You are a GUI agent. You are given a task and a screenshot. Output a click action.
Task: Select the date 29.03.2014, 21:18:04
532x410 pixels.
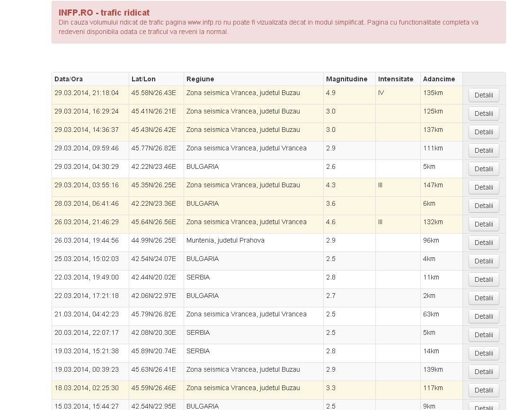pyautogui.click(x=87, y=93)
